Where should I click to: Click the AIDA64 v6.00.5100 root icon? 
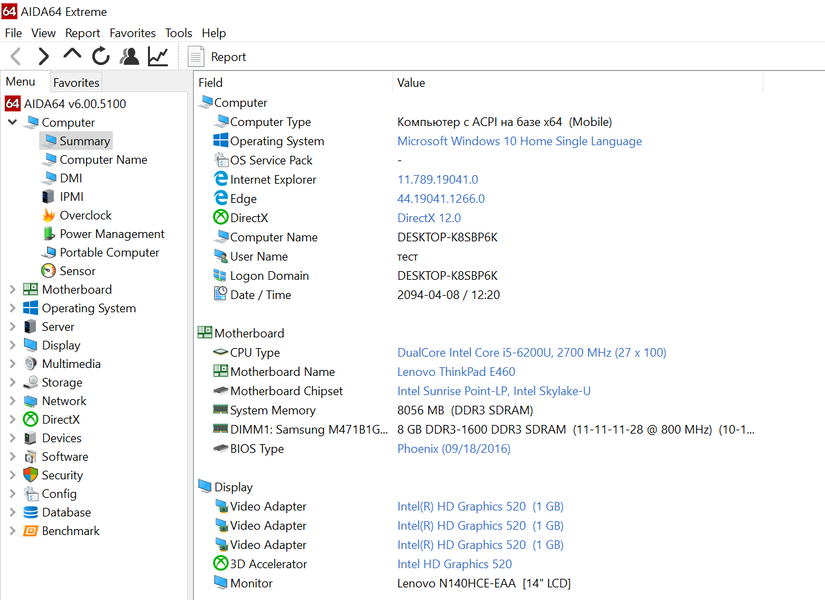pos(13,103)
